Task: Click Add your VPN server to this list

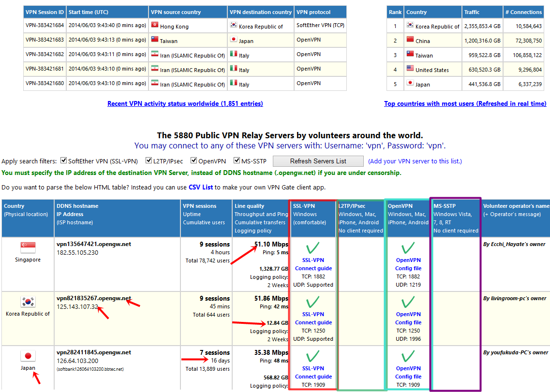Action: 415,161
